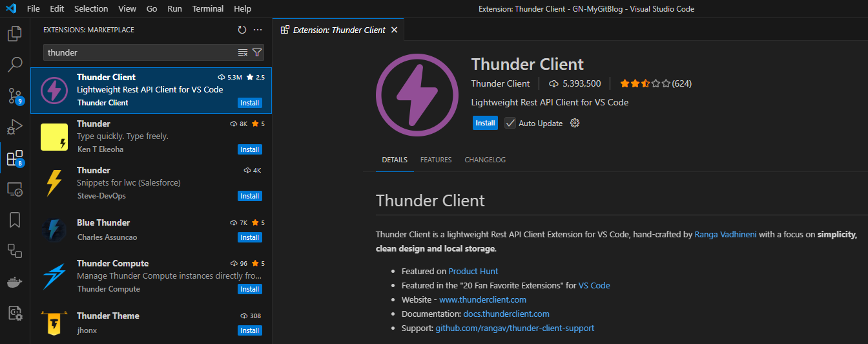Viewport: 868px width, 344px height.
Task: Click the connected squares icon above Docker
Action: (x=15, y=251)
